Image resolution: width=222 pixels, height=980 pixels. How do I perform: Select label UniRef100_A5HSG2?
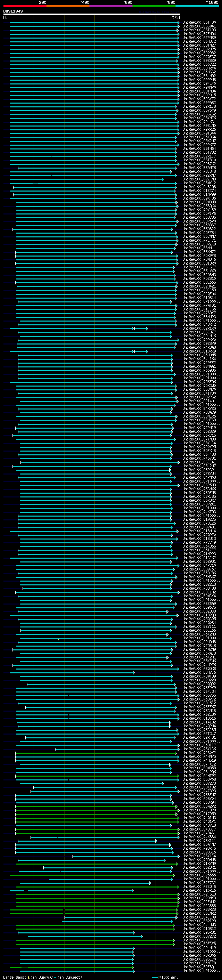pos(199,72)
